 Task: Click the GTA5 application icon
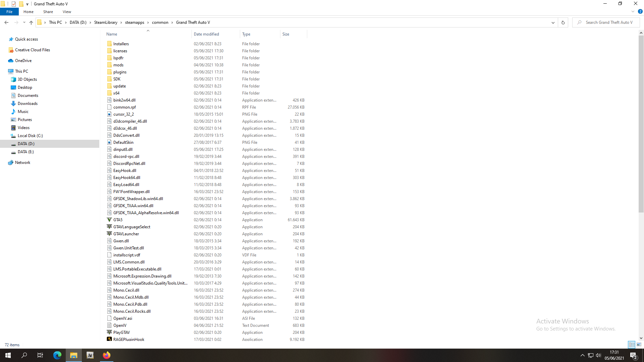pos(109,220)
